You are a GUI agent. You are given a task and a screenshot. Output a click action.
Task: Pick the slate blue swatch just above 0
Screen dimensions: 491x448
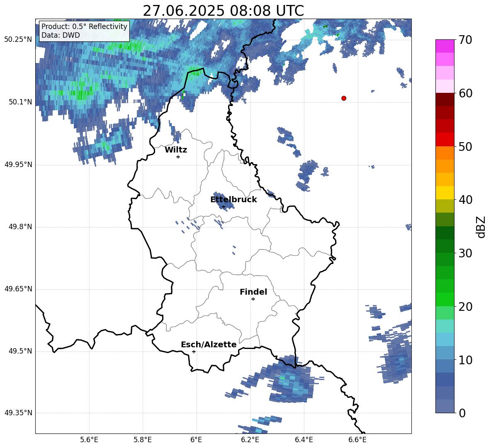point(445,406)
